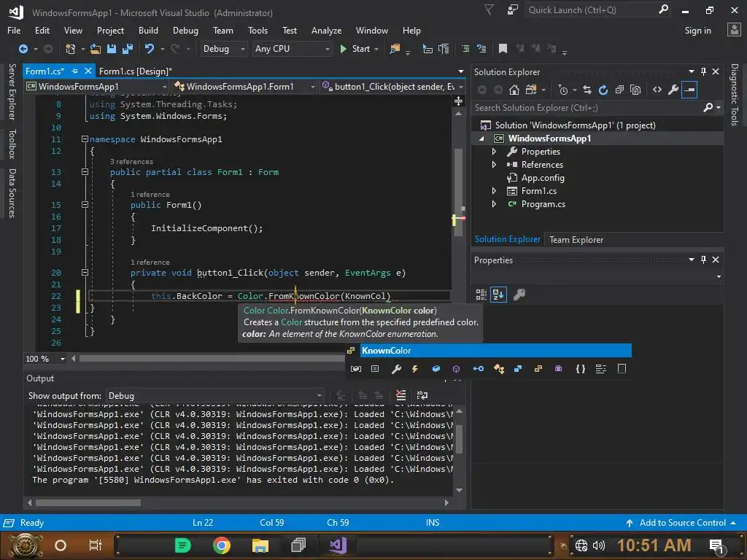The height and width of the screenshot is (560, 747).
Task: Toggle the Events lightning filter in IntelliSense
Action: [x=415, y=368]
